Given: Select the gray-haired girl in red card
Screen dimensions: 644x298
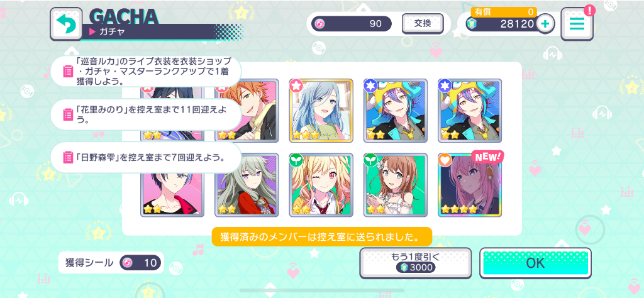Looking at the screenshot, I should click(247, 185).
